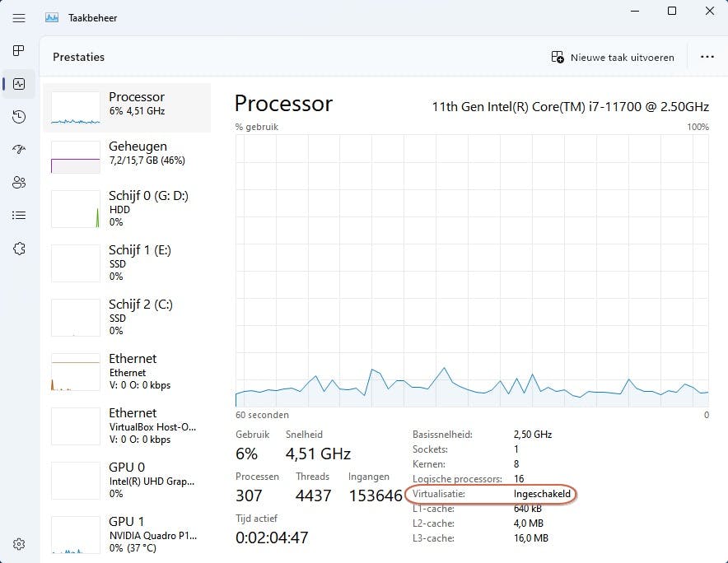This screenshot has height=563, width=728.
Task: Select Processor in the performance list
Action: point(127,107)
